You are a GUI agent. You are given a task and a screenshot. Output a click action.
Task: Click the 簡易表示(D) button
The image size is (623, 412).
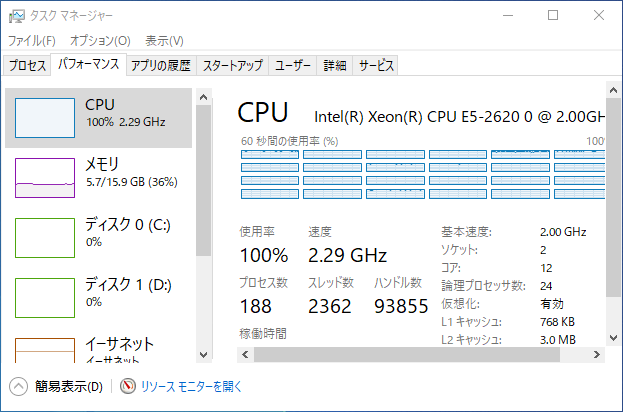[x=69, y=386]
